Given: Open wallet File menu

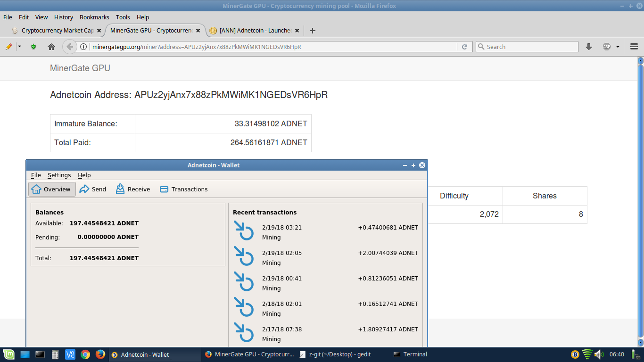Looking at the screenshot, I should pos(36,175).
